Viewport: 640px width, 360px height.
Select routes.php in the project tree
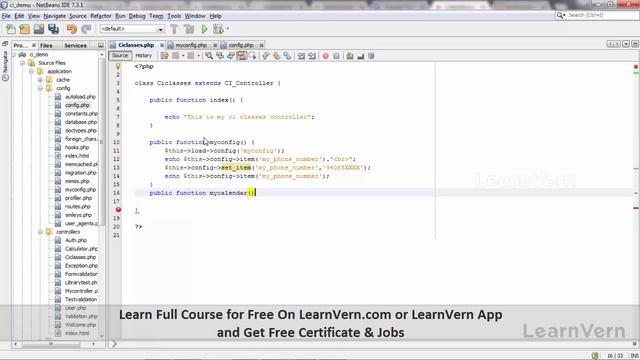tap(78, 207)
